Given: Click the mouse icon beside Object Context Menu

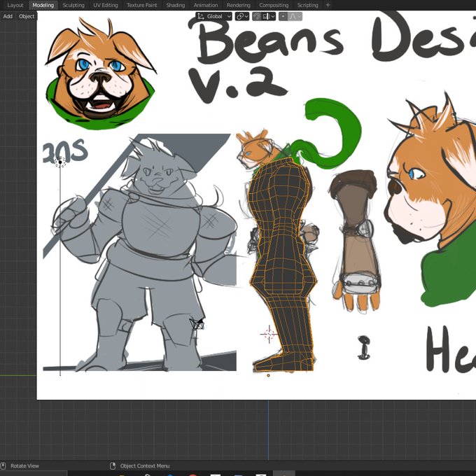Looking at the screenshot, I should [x=113, y=465].
